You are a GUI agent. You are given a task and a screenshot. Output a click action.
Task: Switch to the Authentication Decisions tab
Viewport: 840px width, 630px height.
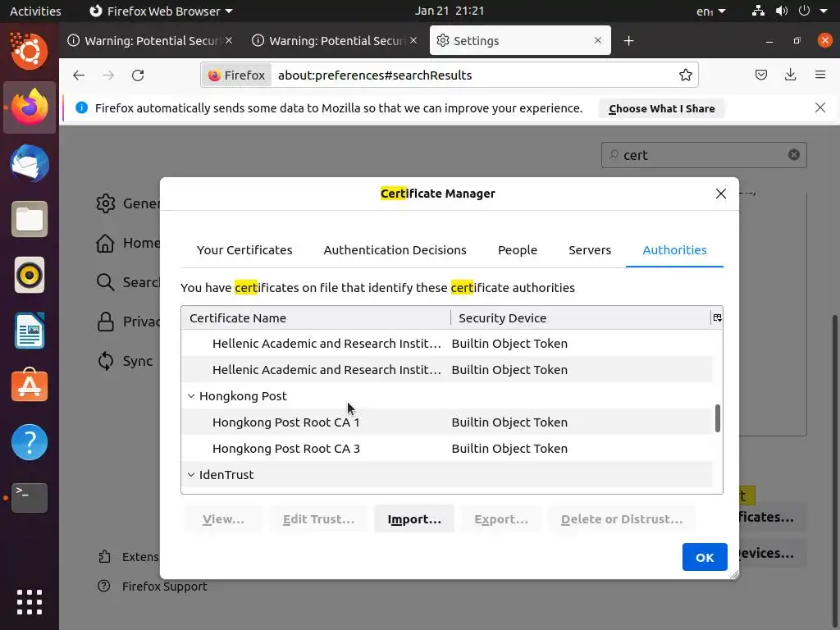click(x=395, y=249)
